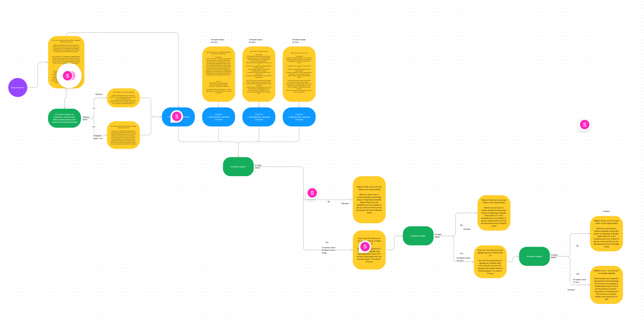Click the "Отправка через 10 минут после входа" label
This screenshot has height=324, width=644.
(329, 250)
